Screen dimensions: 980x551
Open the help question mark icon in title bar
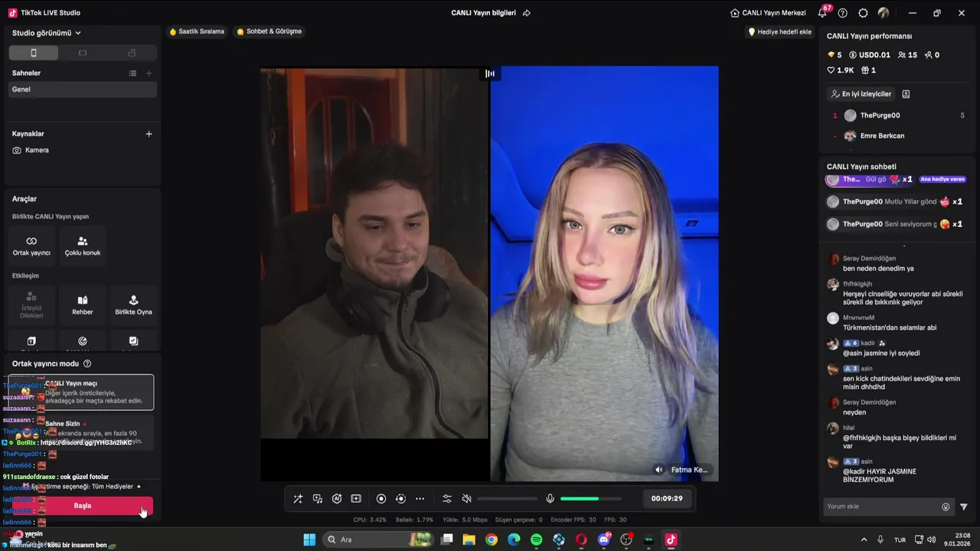pyautogui.click(x=843, y=13)
